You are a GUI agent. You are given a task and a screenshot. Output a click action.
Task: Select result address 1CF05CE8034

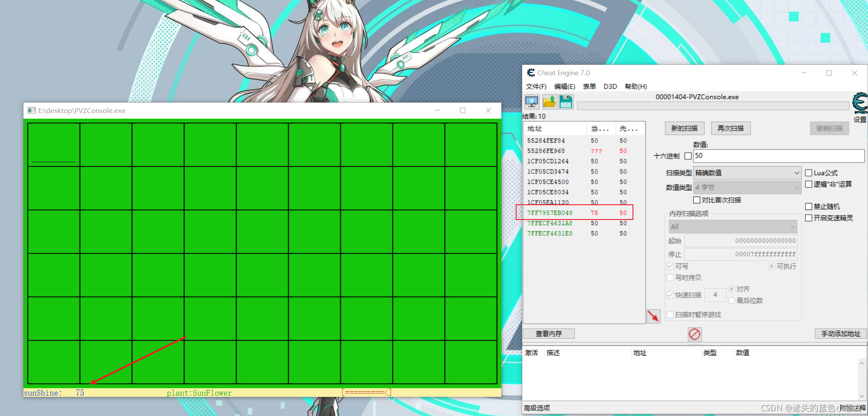pos(548,192)
